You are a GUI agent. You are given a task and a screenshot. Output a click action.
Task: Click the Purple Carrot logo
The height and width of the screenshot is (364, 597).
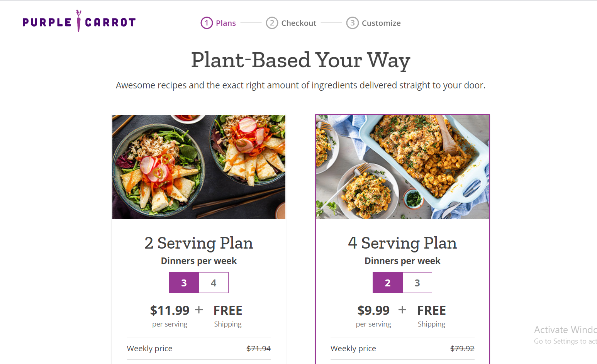tap(79, 21)
